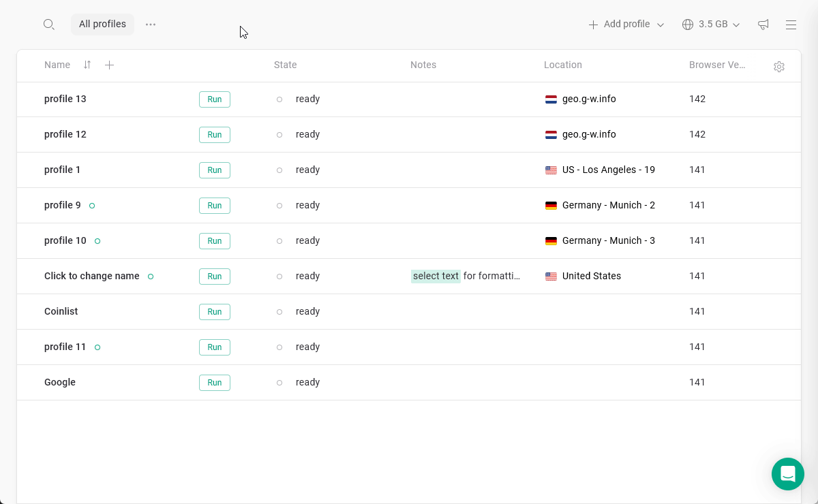Select the All profiles tab
Screen dimensions: 818x504
[102, 25]
